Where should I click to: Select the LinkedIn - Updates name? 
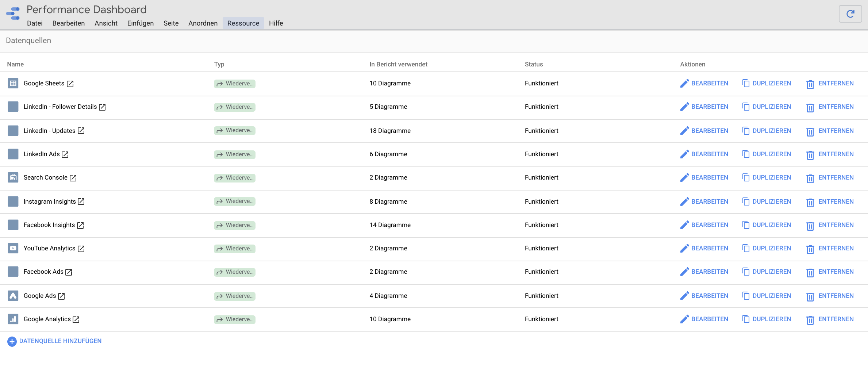pos(49,131)
